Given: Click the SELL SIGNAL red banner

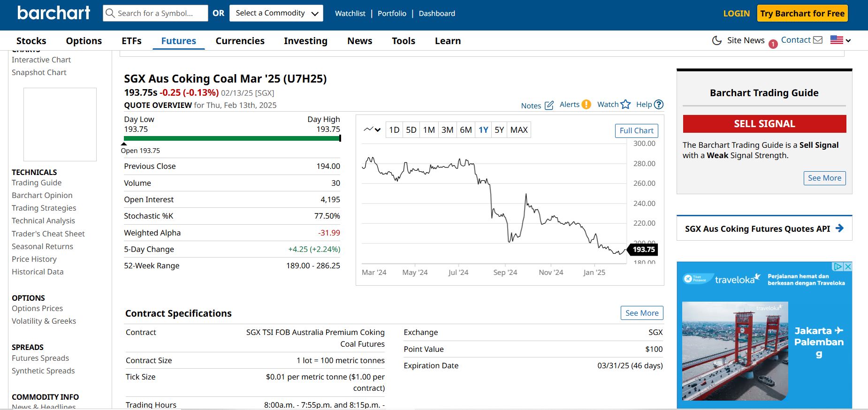Looking at the screenshot, I should [764, 124].
